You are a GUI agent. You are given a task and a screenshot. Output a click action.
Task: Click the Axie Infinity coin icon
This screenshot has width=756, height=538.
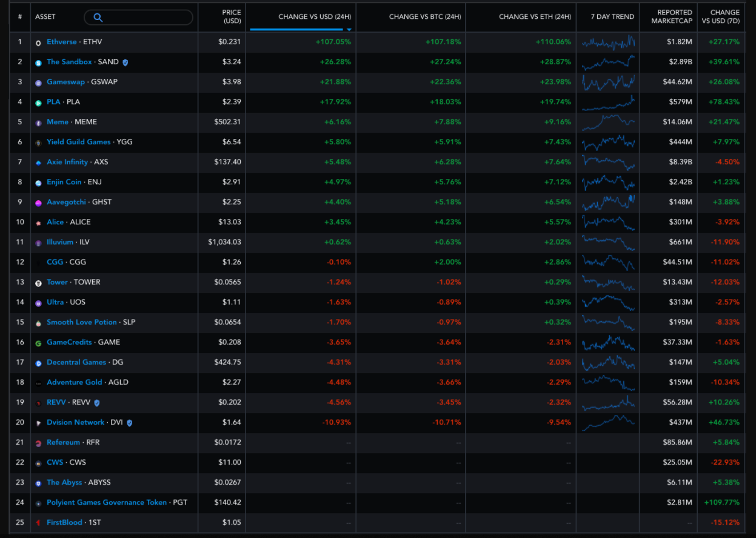[x=38, y=163]
